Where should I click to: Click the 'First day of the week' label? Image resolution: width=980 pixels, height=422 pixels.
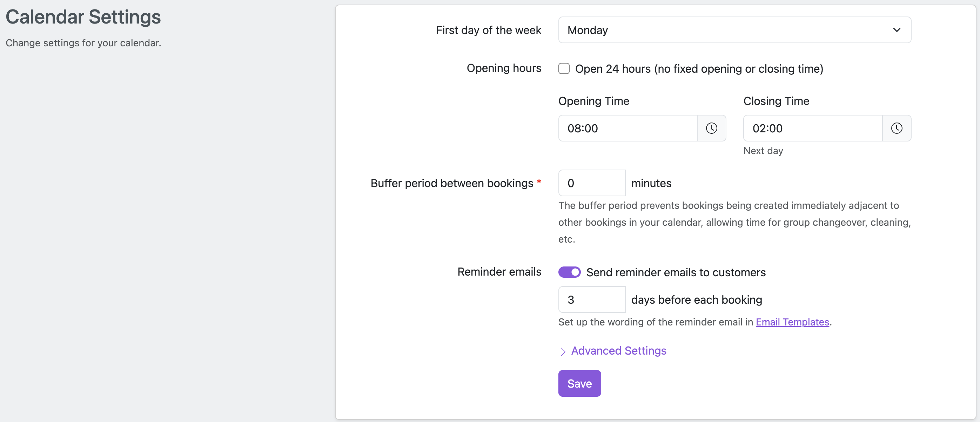coord(489,30)
